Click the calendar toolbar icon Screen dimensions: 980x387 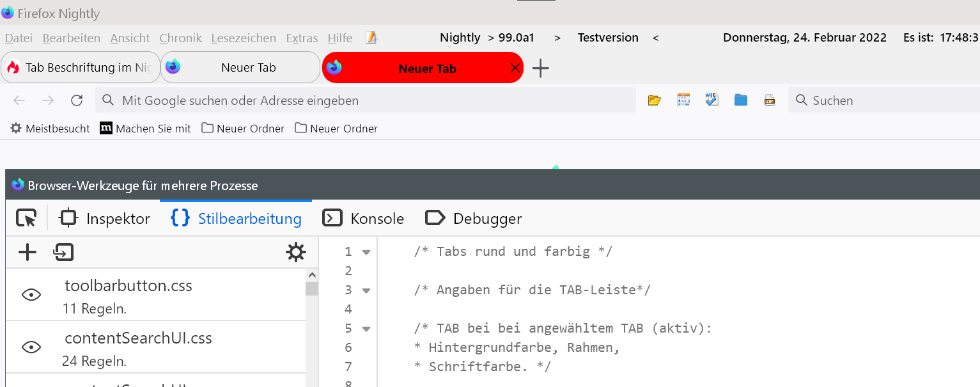click(683, 100)
